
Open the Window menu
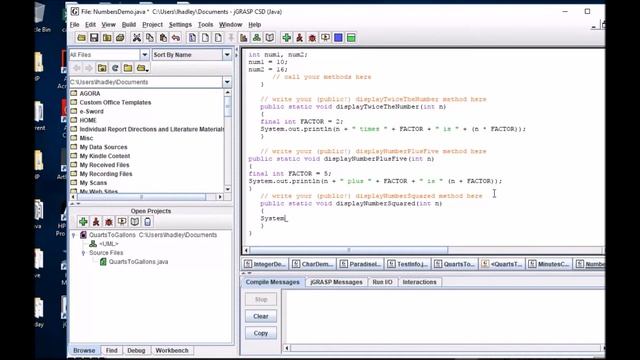tap(231, 25)
